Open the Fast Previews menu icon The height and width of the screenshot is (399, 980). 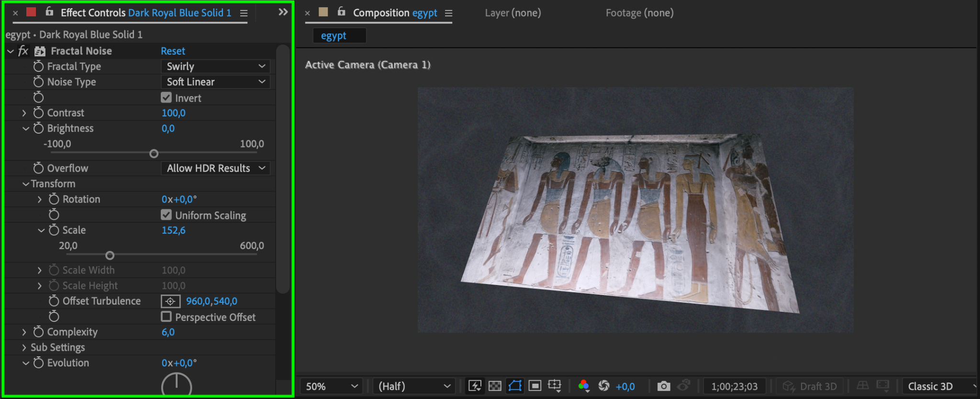point(475,386)
